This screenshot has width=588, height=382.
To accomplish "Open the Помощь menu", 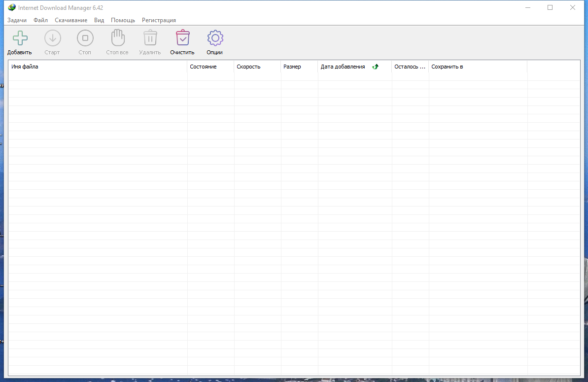I will pyautogui.click(x=123, y=20).
